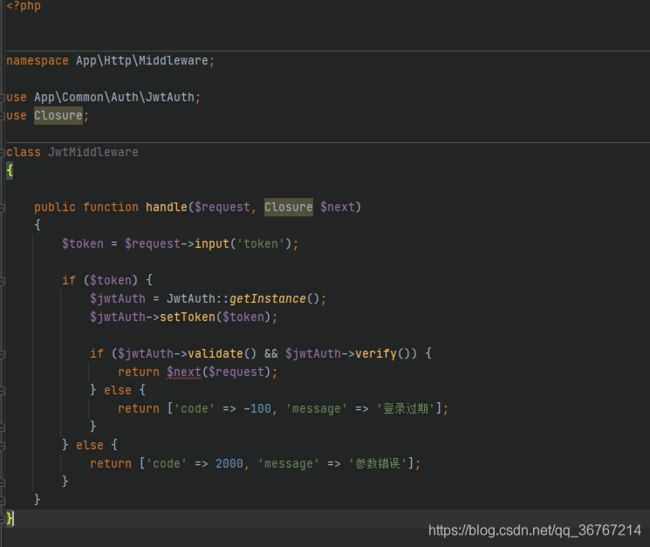Click the 'token' string literal
Image resolution: width=650 pixels, height=547 pixels.
tap(260, 244)
